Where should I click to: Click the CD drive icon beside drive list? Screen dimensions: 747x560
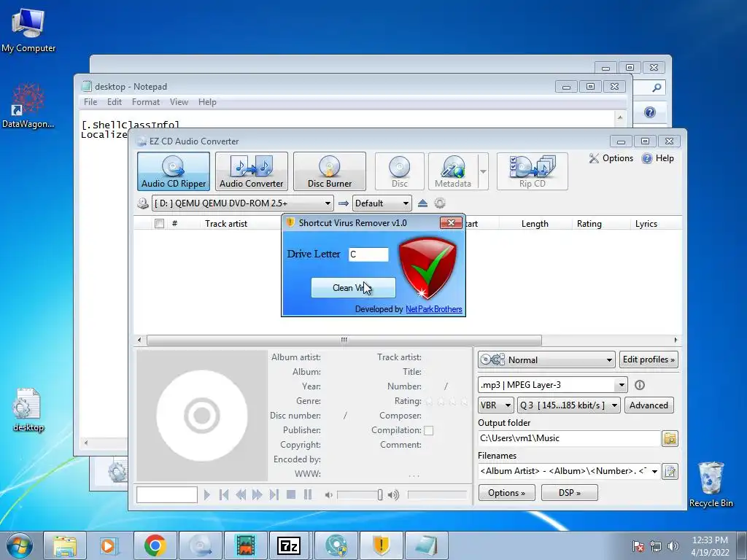[x=142, y=203]
